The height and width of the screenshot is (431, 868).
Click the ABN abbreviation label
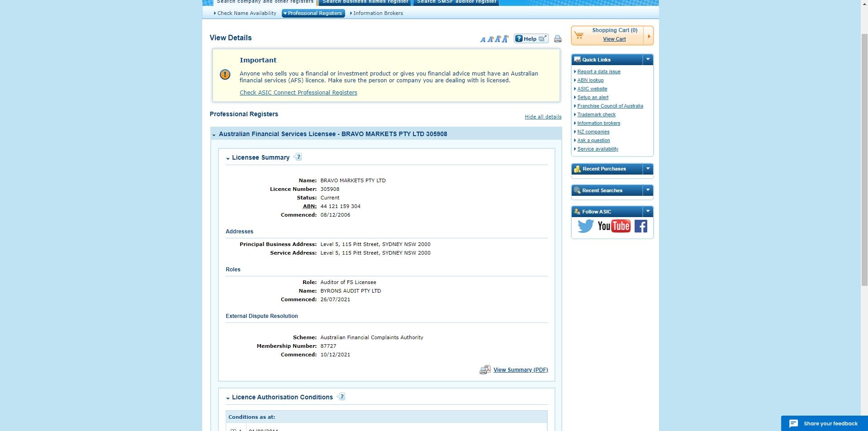click(309, 206)
